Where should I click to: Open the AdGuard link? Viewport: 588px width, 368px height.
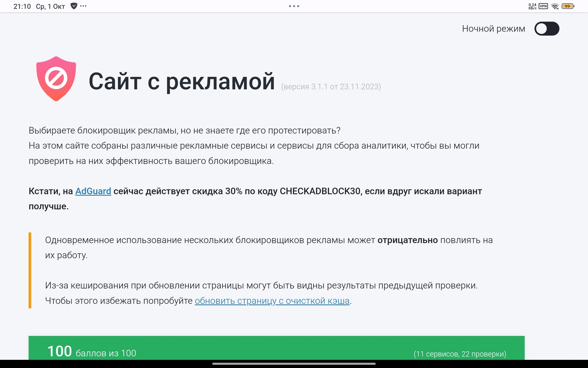(x=93, y=191)
